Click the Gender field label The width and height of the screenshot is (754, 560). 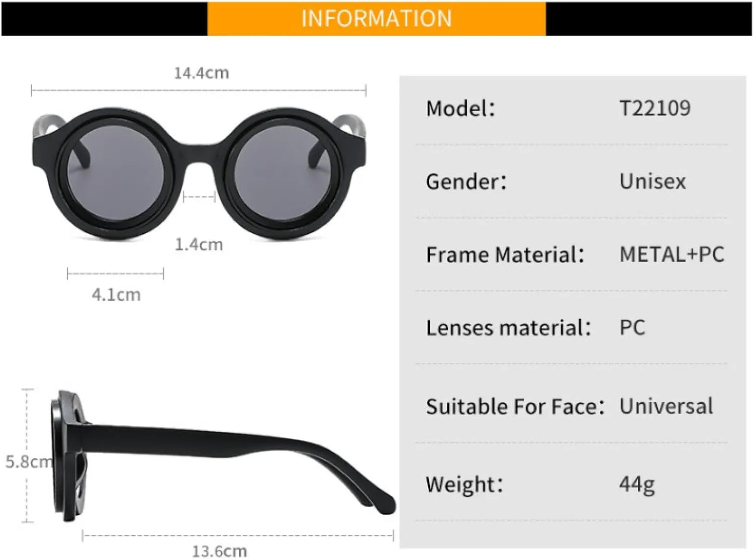coord(466,182)
